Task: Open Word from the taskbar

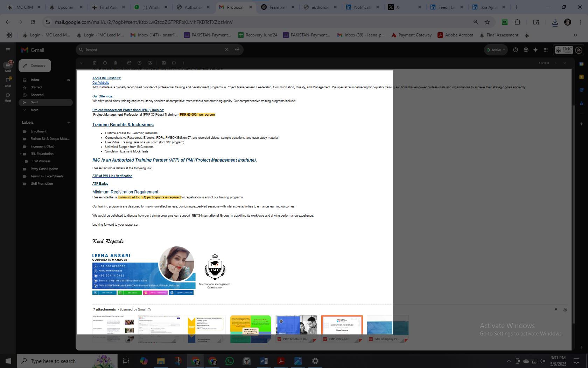Action: coord(264,361)
